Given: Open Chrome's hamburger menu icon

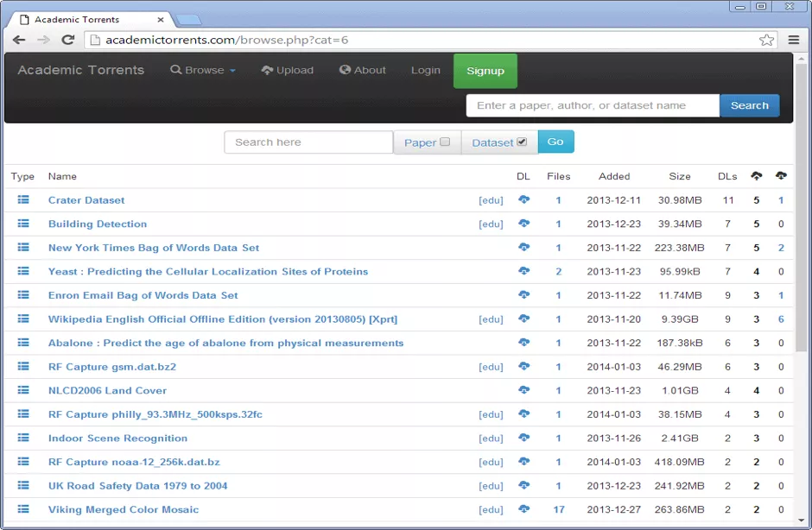Looking at the screenshot, I should 795,40.
